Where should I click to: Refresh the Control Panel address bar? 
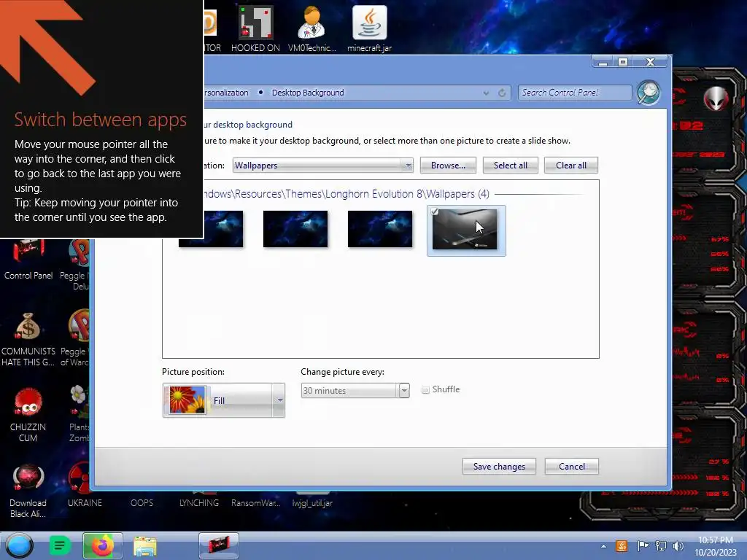tap(502, 93)
